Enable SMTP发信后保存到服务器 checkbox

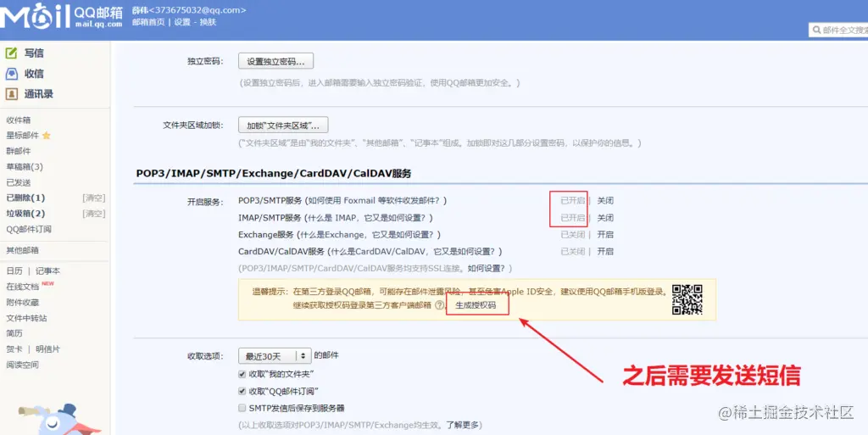tap(242, 408)
